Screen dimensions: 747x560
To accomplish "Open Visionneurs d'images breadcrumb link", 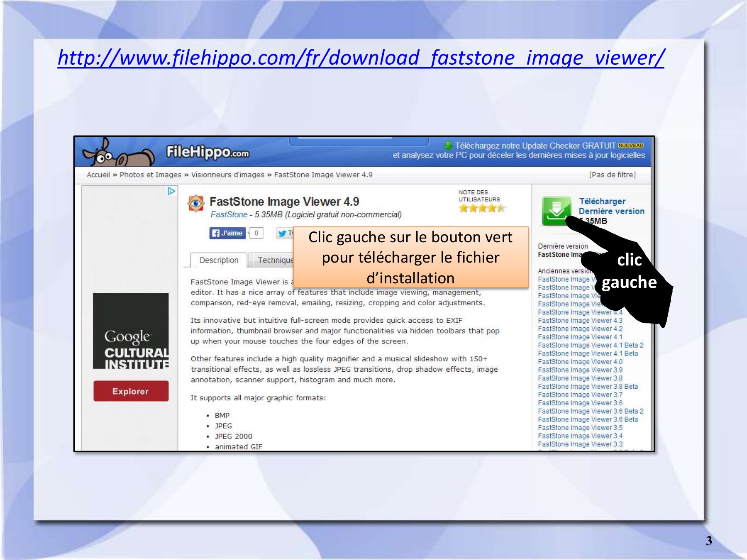I will [227, 175].
